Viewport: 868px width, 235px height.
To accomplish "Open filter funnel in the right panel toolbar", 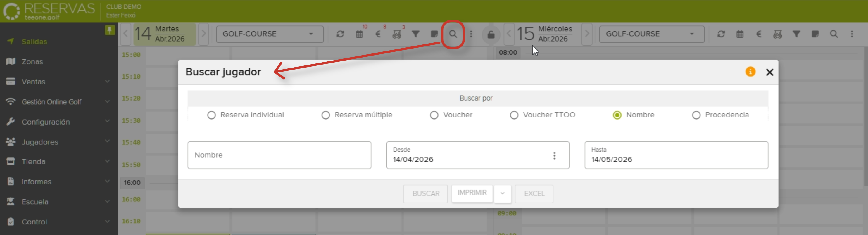I will (x=796, y=34).
